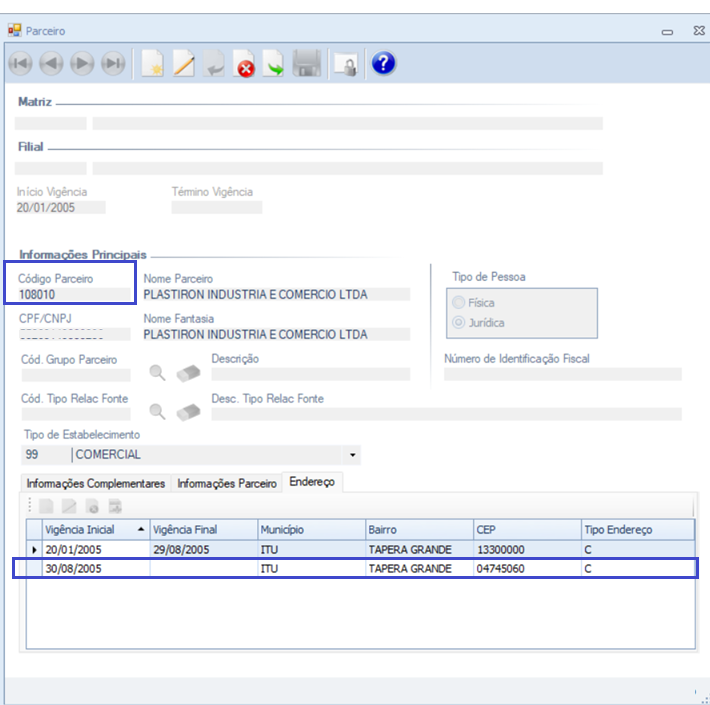Open help with the question mark icon

tap(383, 64)
